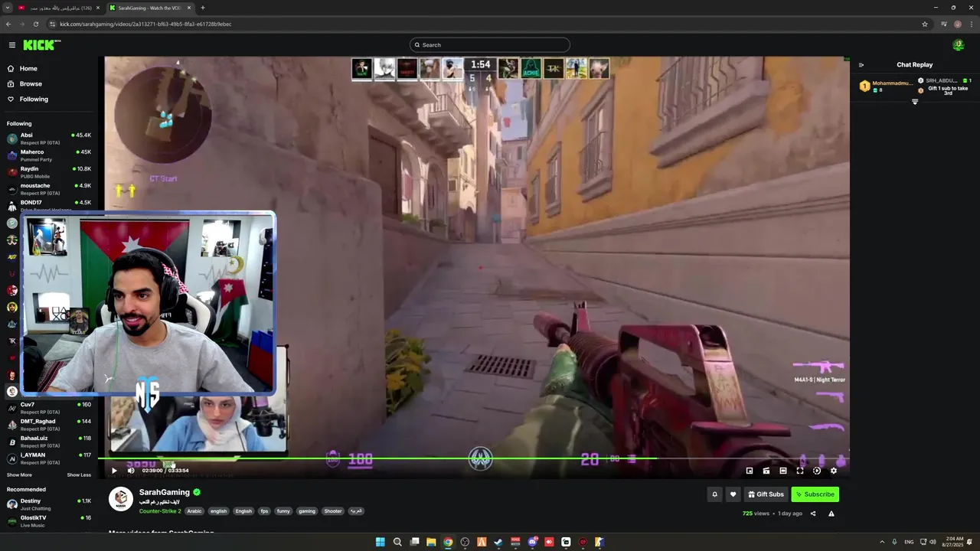Open the Following sidebar item
This screenshot has width=980, height=551.
click(x=49, y=99)
